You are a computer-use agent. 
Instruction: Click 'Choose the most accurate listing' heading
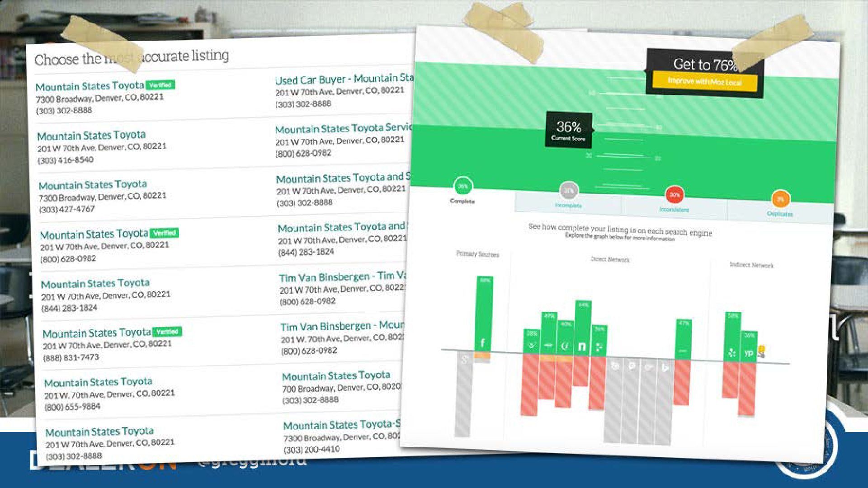pos(132,58)
